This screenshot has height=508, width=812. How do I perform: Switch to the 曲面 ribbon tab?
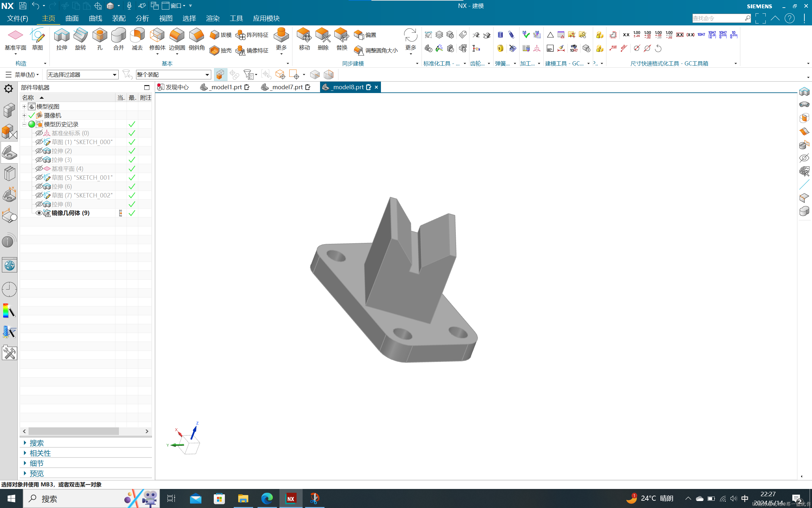72,18
